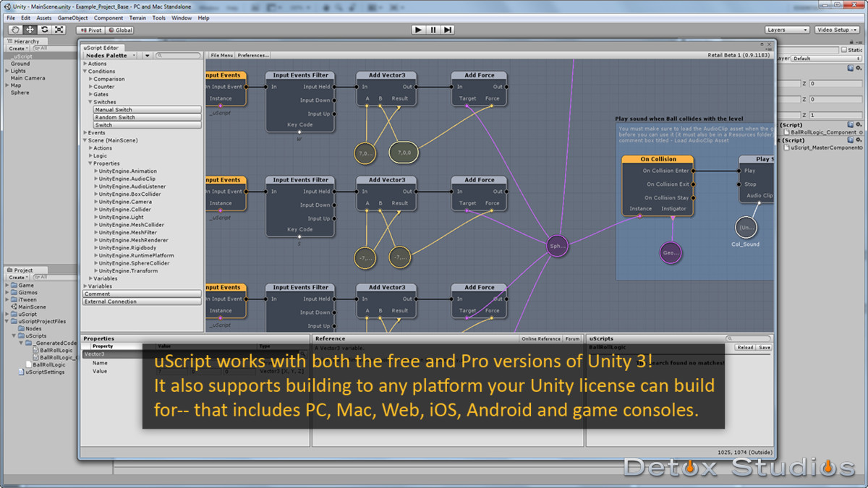
Task: Open the File menu
Action: point(11,17)
